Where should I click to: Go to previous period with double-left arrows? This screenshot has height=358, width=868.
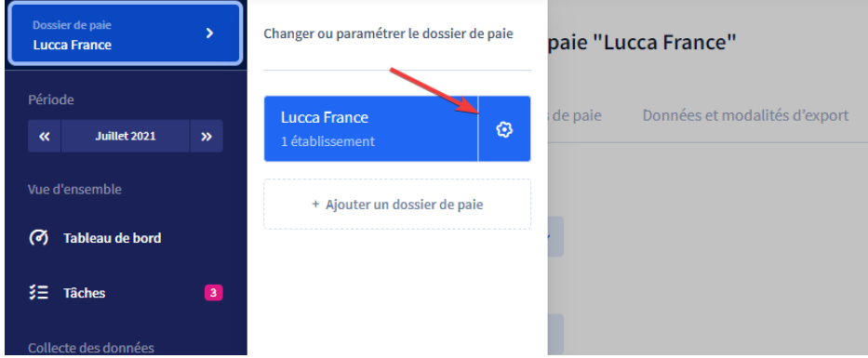click(x=45, y=136)
